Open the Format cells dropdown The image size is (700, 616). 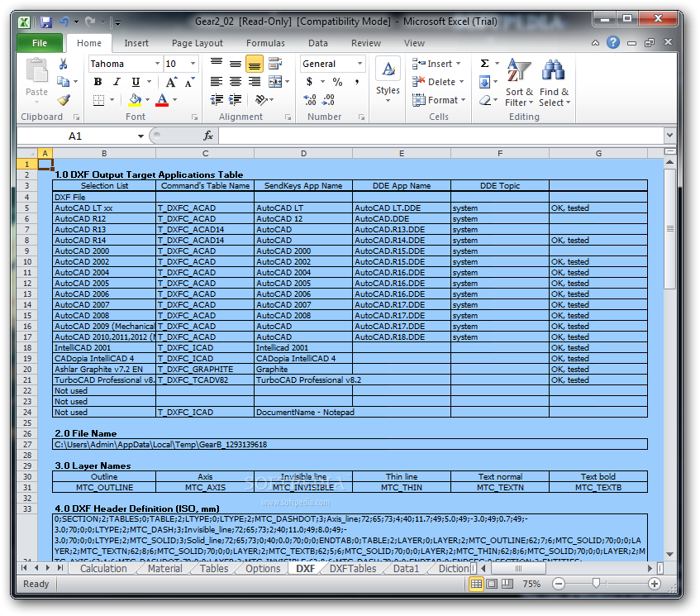click(x=464, y=100)
